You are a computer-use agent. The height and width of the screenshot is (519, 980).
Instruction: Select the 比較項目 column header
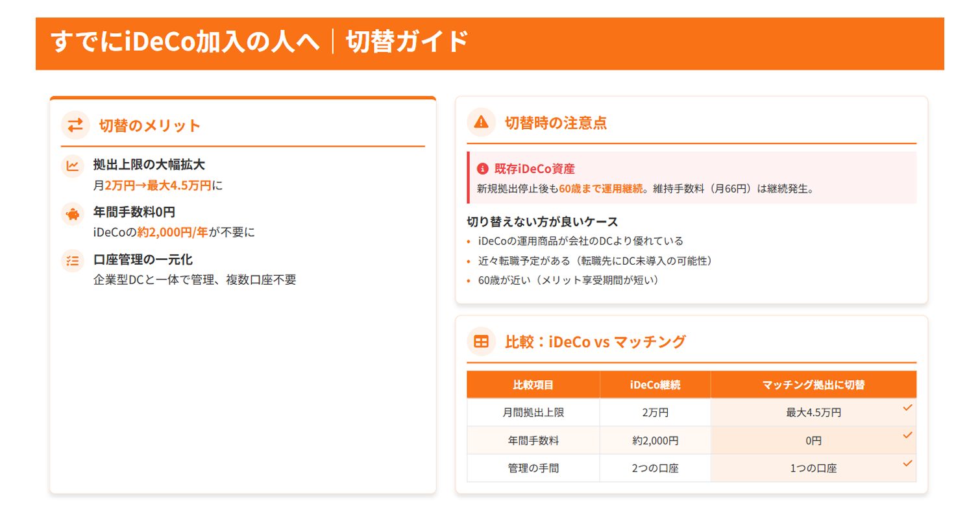(533, 385)
